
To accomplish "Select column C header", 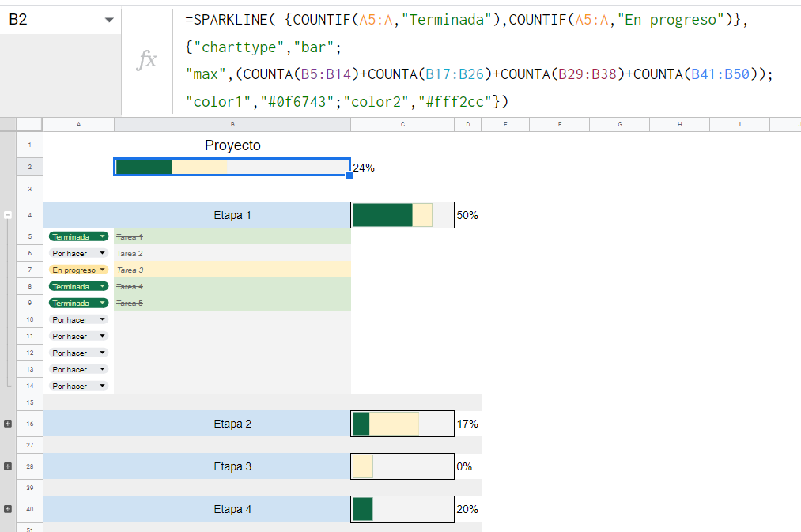I will coord(402,124).
